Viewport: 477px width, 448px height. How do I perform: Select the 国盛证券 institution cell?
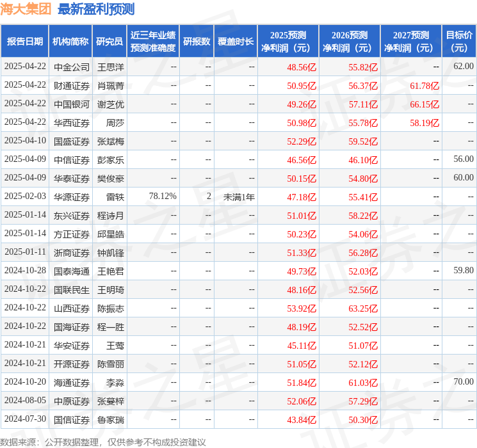click(x=72, y=141)
